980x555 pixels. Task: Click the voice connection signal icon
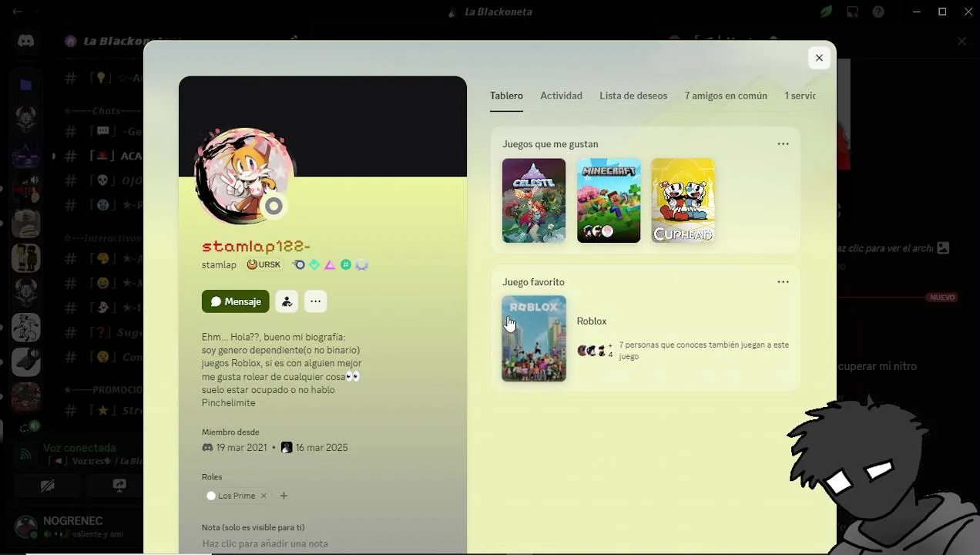click(26, 454)
